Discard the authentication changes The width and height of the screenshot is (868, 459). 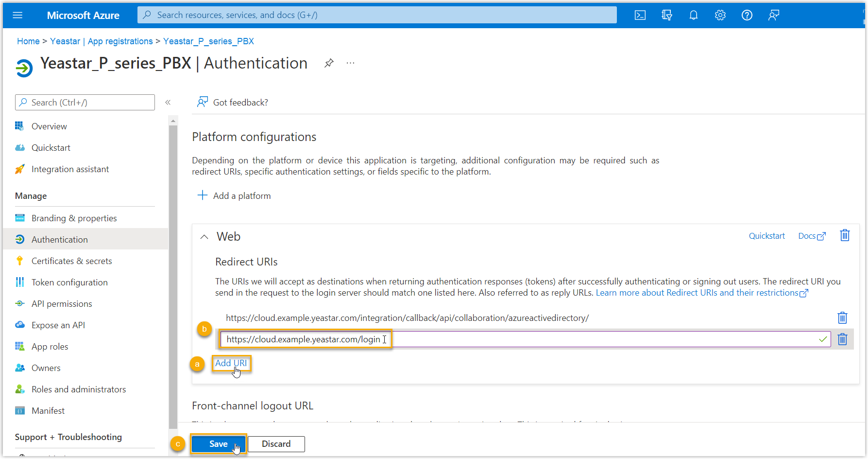pyautogui.click(x=276, y=444)
